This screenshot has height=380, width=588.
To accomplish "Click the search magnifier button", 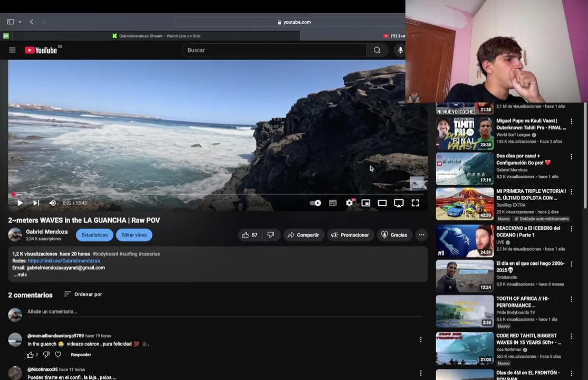I will click(x=377, y=50).
